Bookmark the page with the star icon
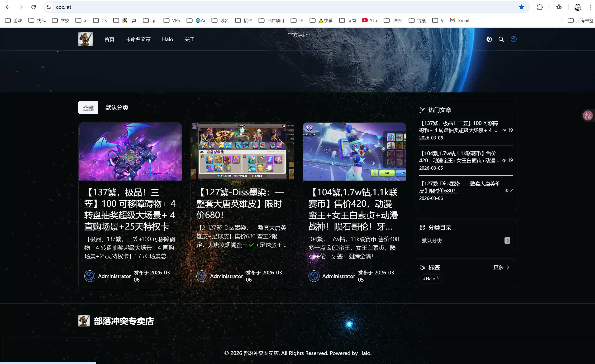 click(522, 7)
